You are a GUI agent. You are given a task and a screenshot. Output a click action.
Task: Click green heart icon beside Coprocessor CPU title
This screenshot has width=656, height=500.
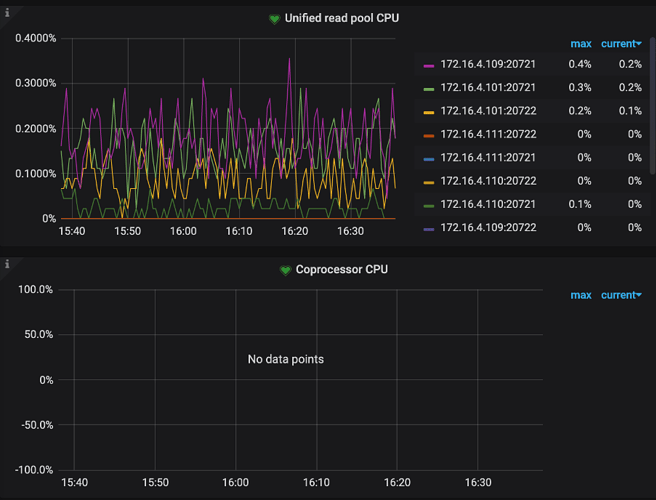[285, 270]
